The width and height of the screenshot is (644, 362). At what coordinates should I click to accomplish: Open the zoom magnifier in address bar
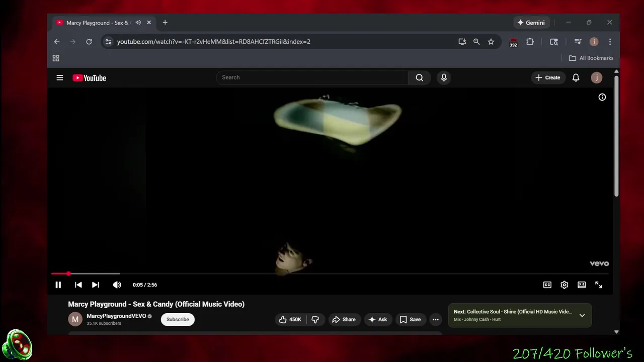point(476,42)
